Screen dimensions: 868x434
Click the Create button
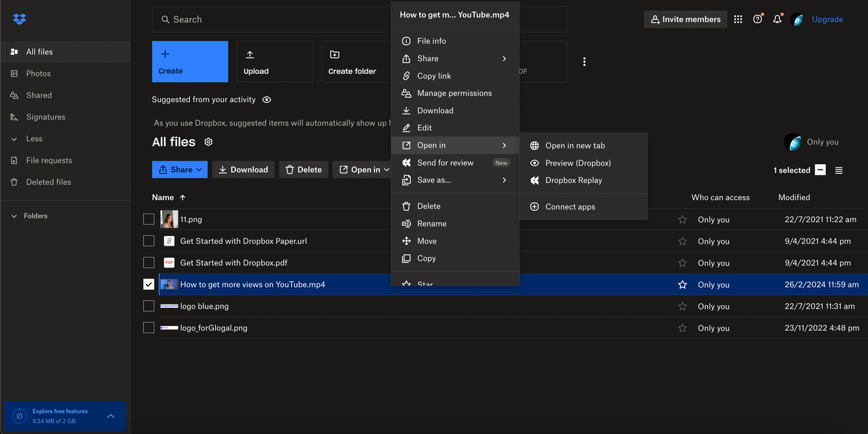190,62
